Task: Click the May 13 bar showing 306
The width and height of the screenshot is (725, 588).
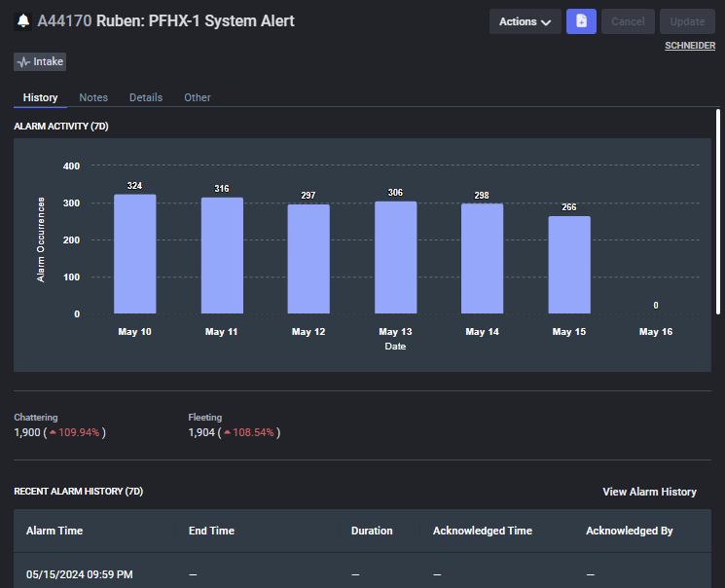Action: click(x=395, y=257)
